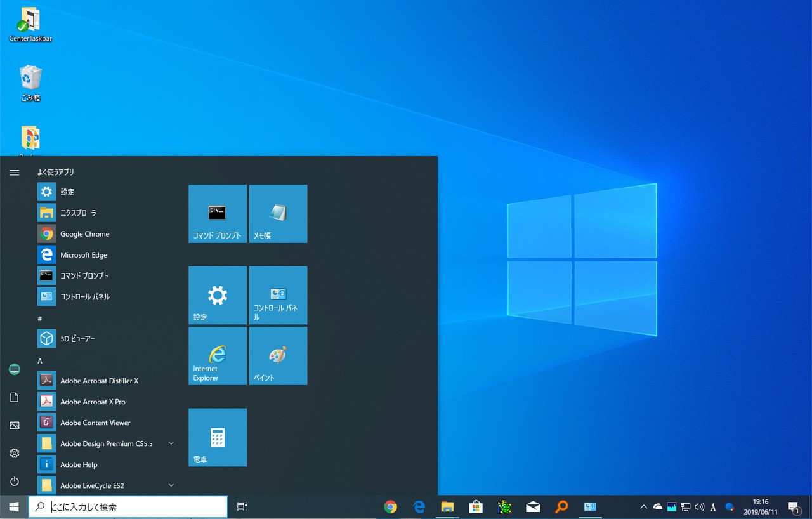Open the ペイント (Paint) tile
This screenshot has width=812, height=519.
pyautogui.click(x=278, y=356)
